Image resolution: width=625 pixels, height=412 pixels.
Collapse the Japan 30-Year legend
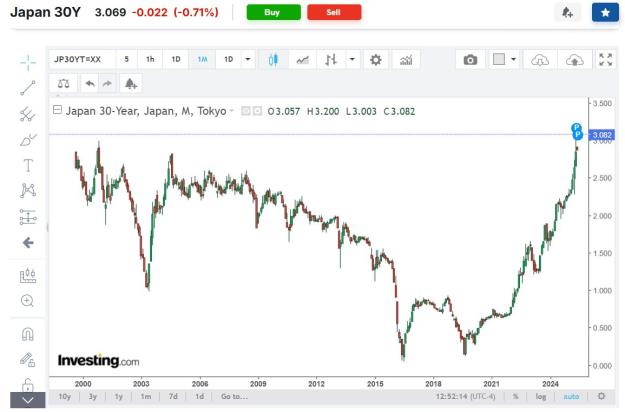click(x=57, y=110)
